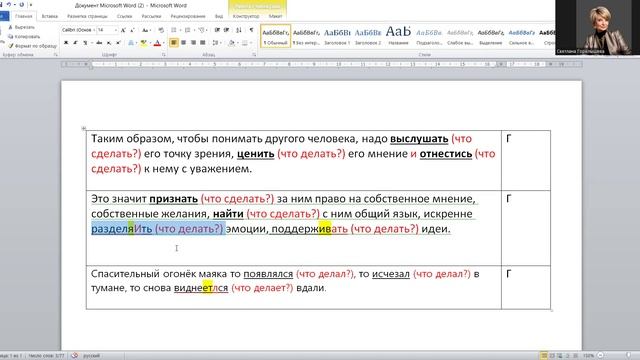
Task: Increase paragraph indent
Action: pos(227,30)
